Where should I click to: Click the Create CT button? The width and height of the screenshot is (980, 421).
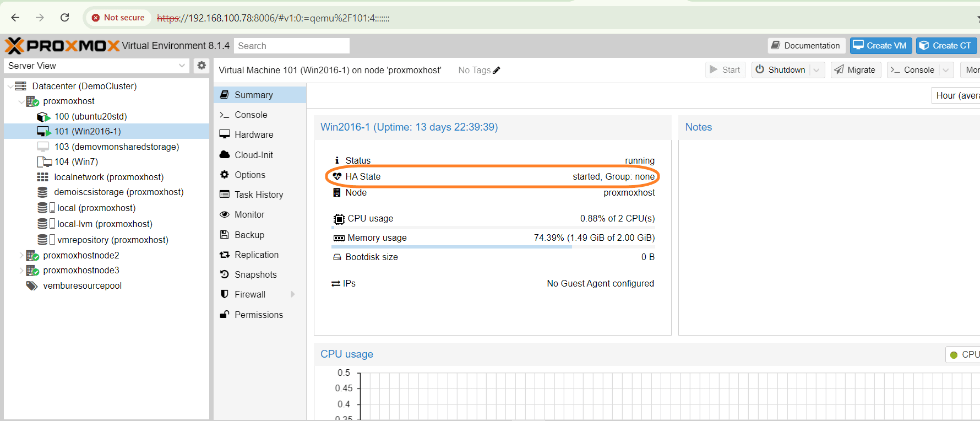pyautogui.click(x=946, y=46)
